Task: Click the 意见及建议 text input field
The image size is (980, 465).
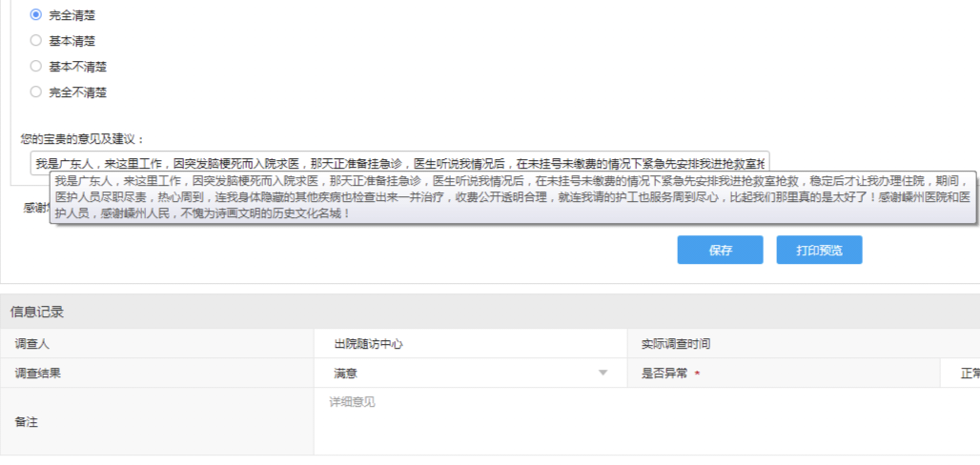Action: [398, 161]
